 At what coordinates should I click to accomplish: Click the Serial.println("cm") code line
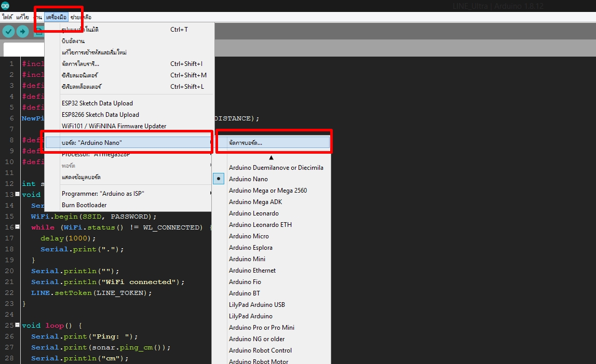(x=80, y=358)
